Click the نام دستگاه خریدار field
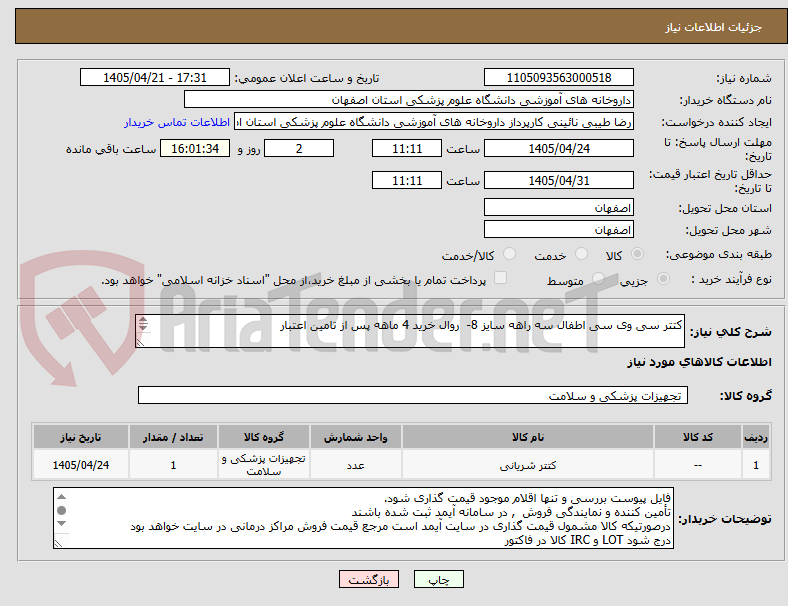 [409, 99]
